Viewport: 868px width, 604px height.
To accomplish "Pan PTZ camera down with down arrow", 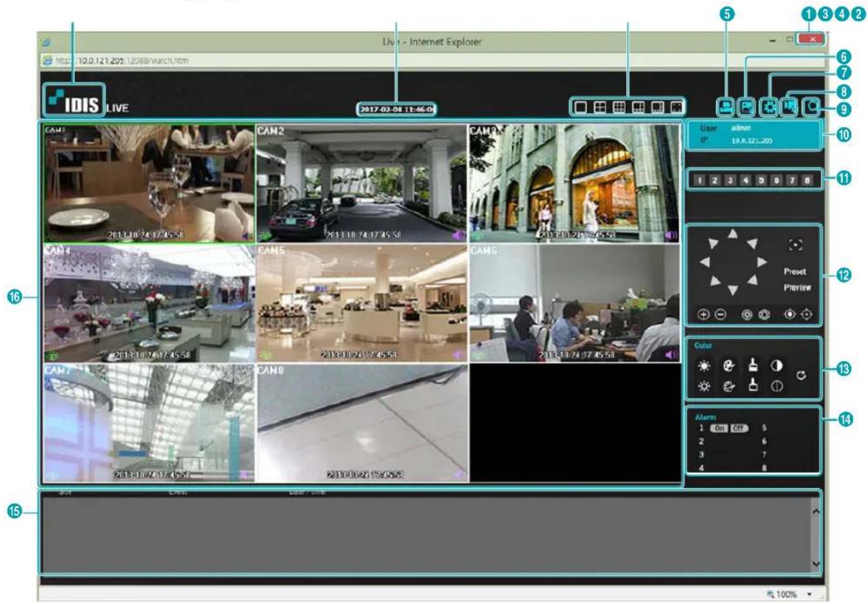I will click(732, 290).
